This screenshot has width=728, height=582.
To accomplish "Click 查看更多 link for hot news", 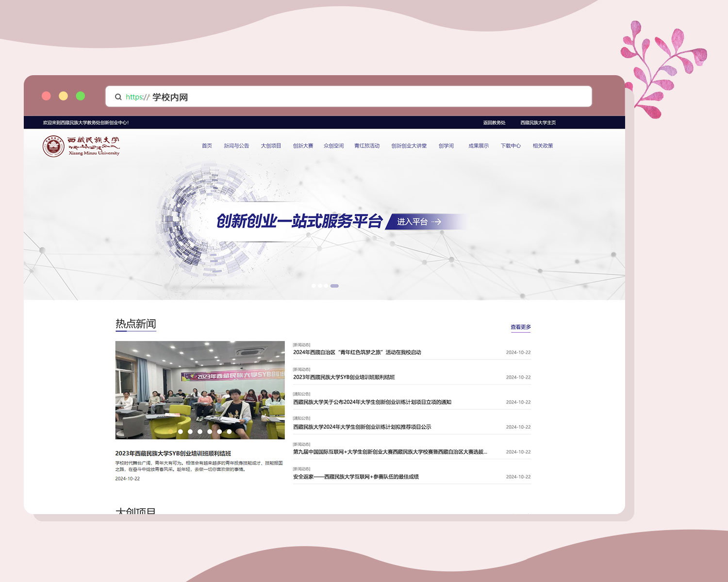I will (x=520, y=327).
